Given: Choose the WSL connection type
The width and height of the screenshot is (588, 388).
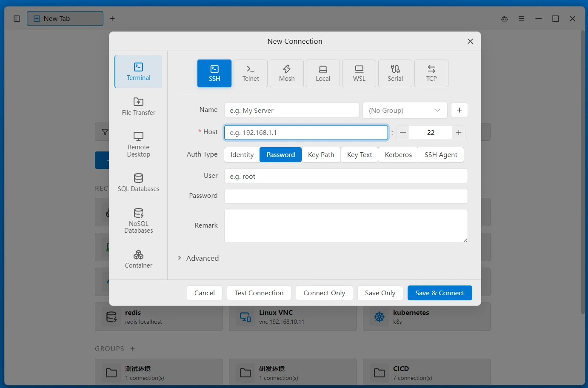Looking at the screenshot, I should pos(359,73).
